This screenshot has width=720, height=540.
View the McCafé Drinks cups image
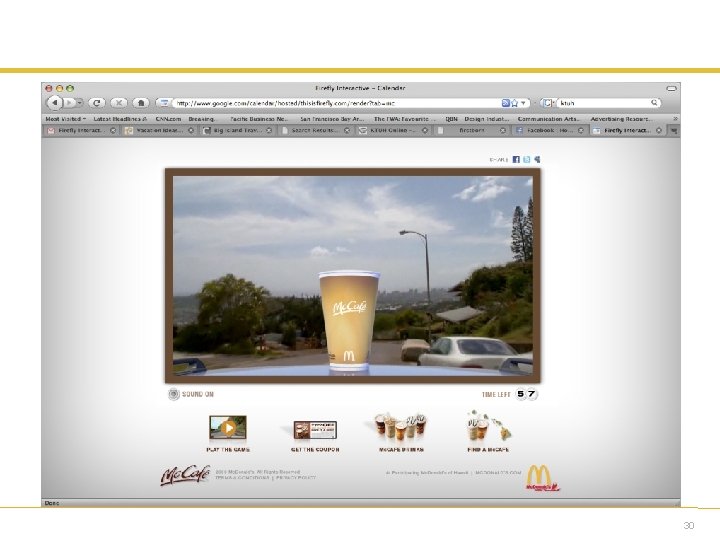tap(401, 427)
